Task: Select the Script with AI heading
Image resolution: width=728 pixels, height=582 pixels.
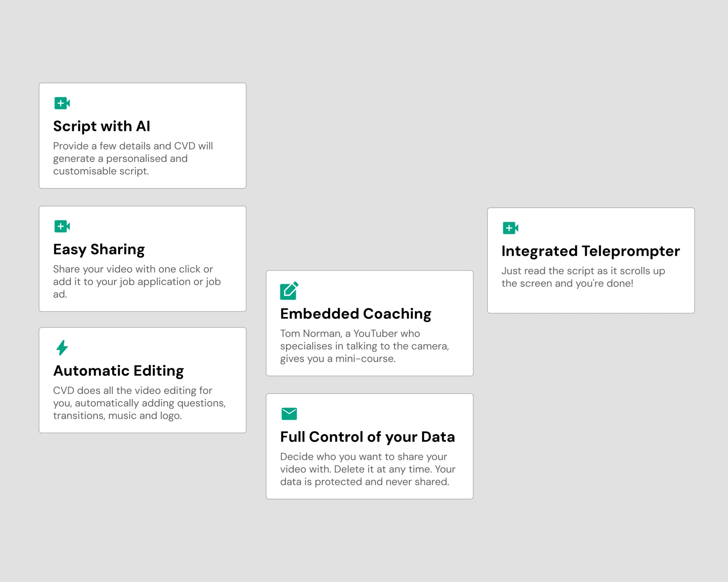Action: tap(102, 126)
